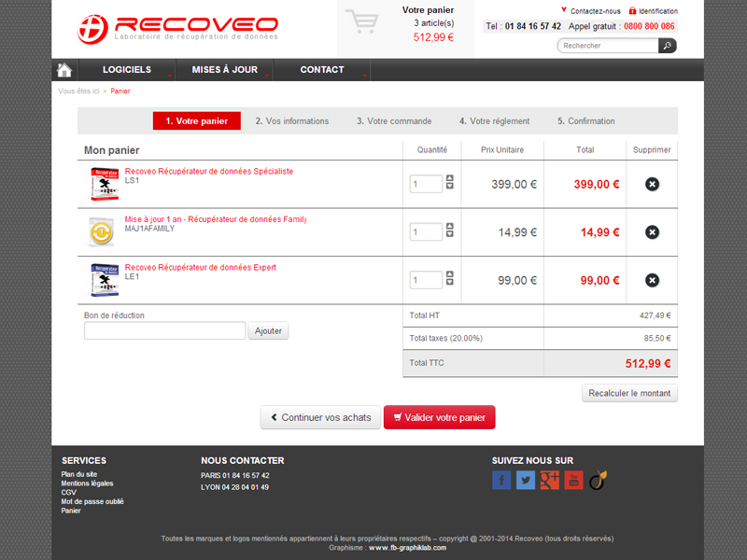Open Recoveo Facebook page icon
The width and height of the screenshot is (747, 560).
[501, 480]
